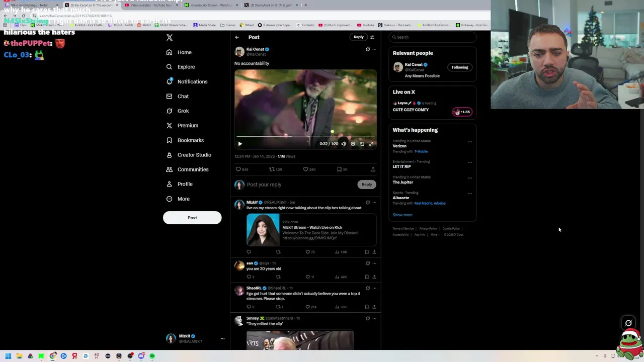
Task: Open Notifications in the X sidebar
Action: point(186,81)
